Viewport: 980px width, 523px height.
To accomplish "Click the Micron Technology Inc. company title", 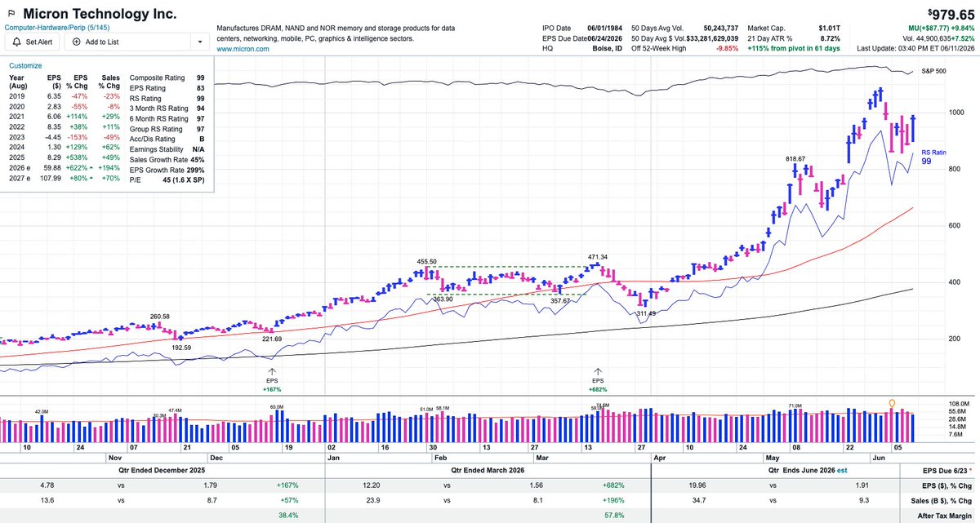I will pos(99,14).
